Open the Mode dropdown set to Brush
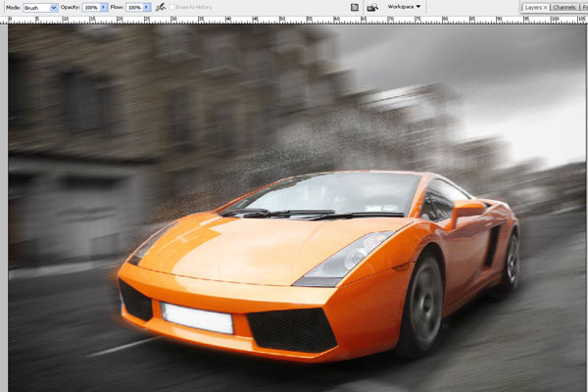The width and height of the screenshot is (588, 392). [x=40, y=8]
